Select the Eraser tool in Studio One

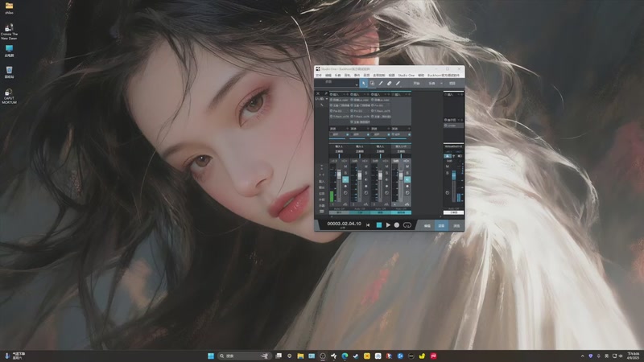[390, 84]
